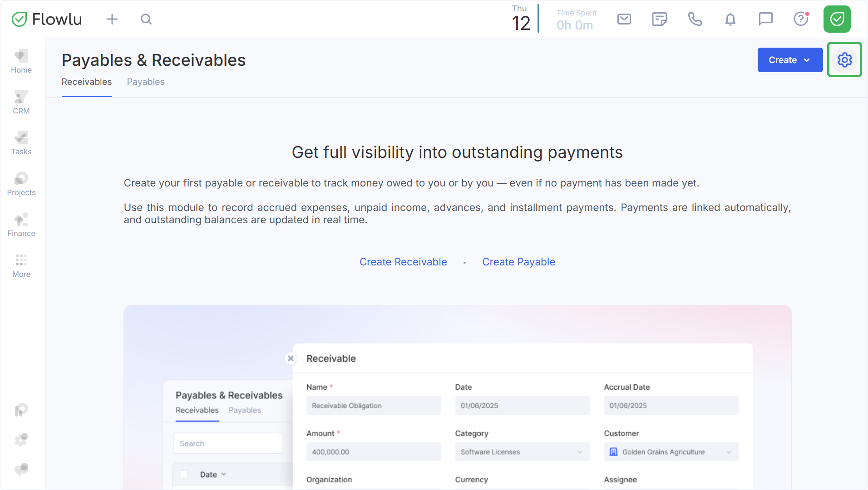
Task: Expand the Create dropdown button
Action: 789,60
